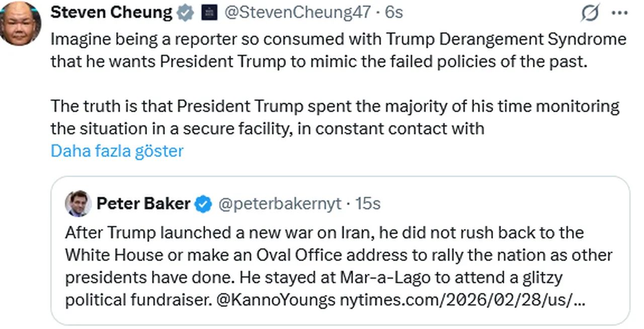644x329 pixels.
Task: Click the Steven Cheung display name
Action: click(x=111, y=13)
